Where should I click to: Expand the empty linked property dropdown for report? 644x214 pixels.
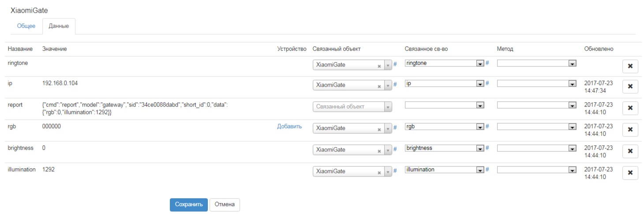click(445, 105)
